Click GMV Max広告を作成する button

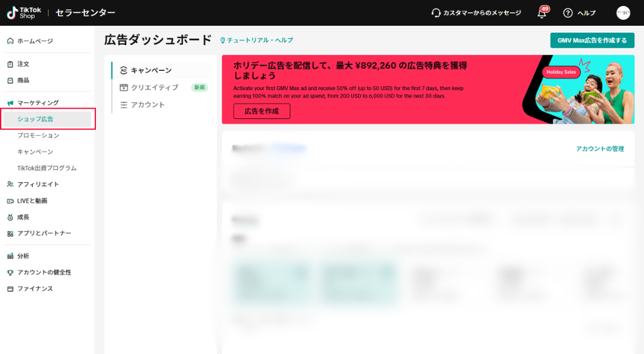tap(592, 41)
